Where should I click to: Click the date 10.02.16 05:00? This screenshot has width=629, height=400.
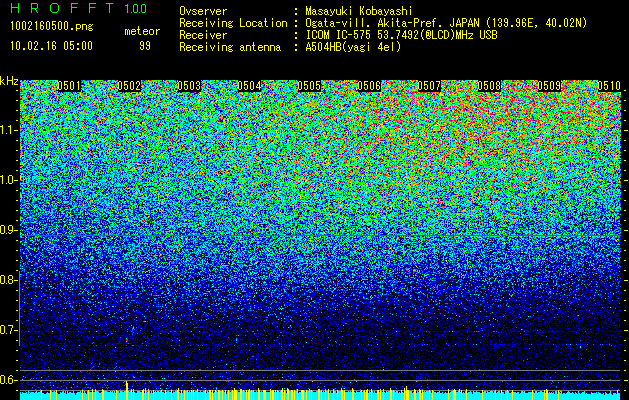(x=51, y=46)
